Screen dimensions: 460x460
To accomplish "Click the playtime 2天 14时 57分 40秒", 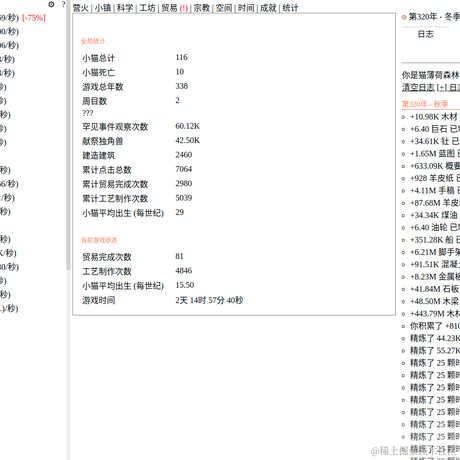I will [209, 300].
